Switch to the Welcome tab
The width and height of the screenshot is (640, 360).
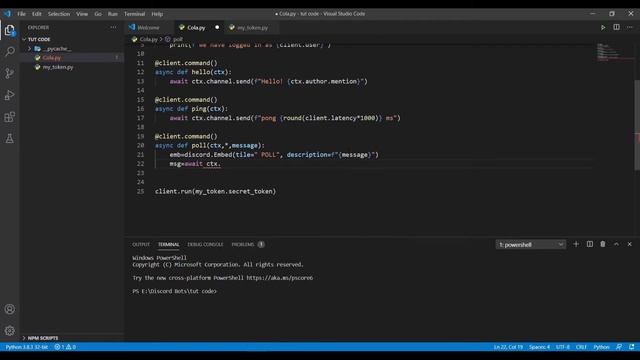coord(149,27)
